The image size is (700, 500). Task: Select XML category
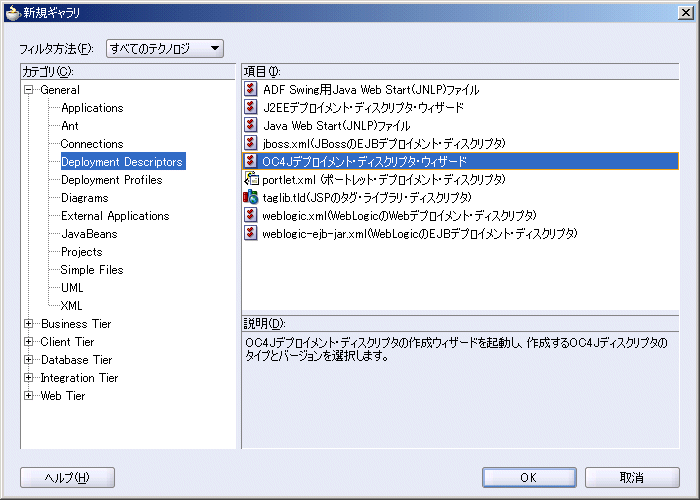(71, 306)
